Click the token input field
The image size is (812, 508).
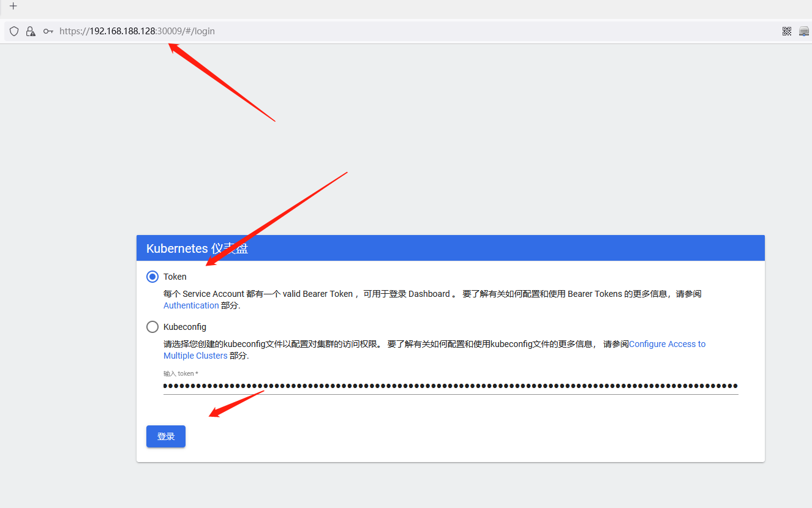451,386
